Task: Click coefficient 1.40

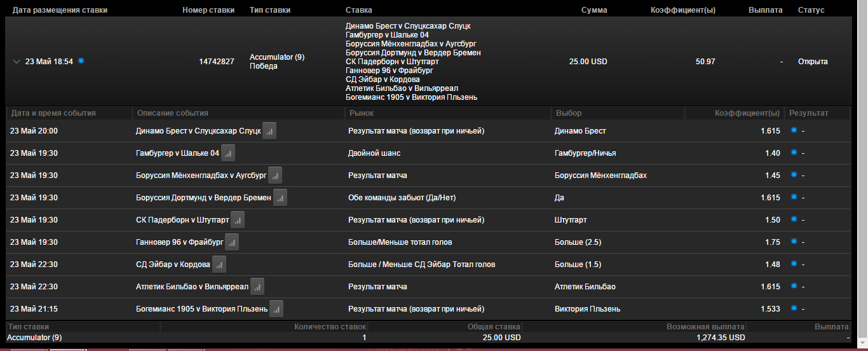Action: click(773, 153)
